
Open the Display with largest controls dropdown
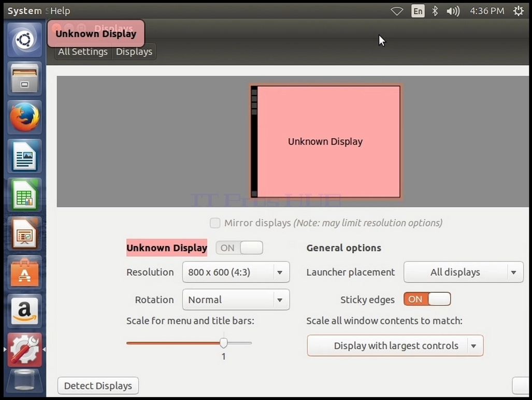pos(395,346)
